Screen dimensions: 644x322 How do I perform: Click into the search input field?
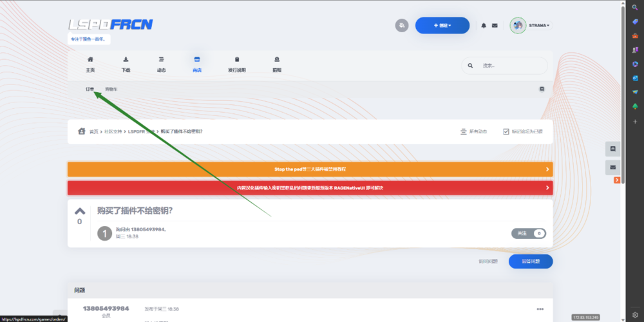(512, 65)
